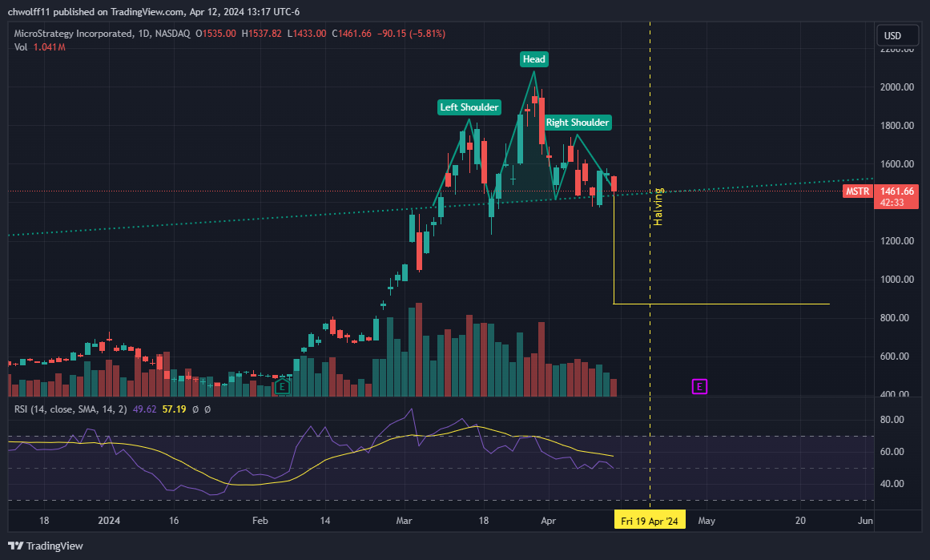
Task: Click the MicroStrategy Incorporated symbol title
Action: pyautogui.click(x=74, y=33)
